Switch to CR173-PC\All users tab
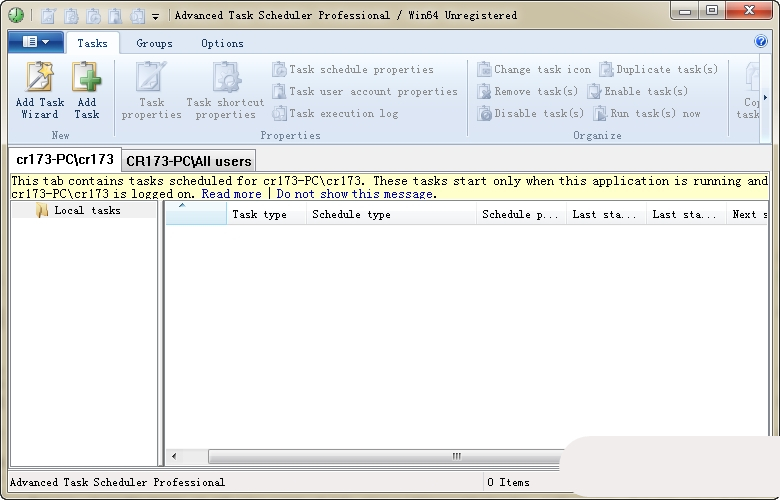The height and width of the screenshot is (500, 780). point(189,161)
